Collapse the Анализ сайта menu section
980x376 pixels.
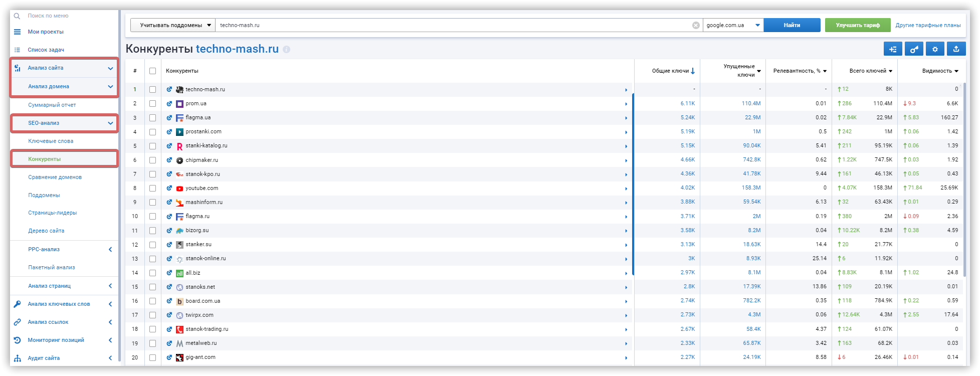(110, 68)
